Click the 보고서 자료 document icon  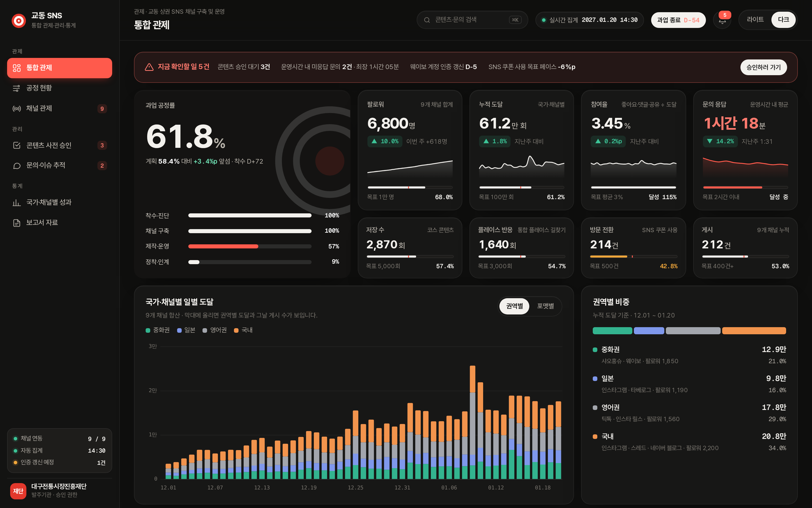[17, 223]
